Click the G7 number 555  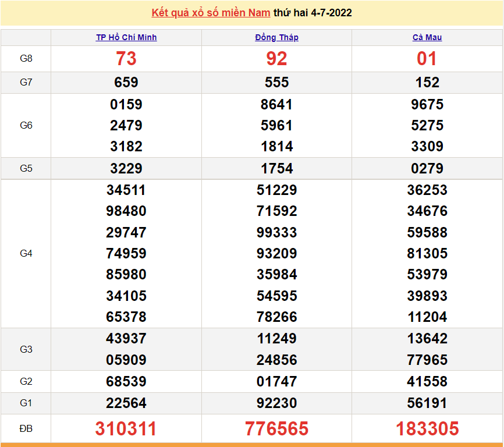pos(276,83)
